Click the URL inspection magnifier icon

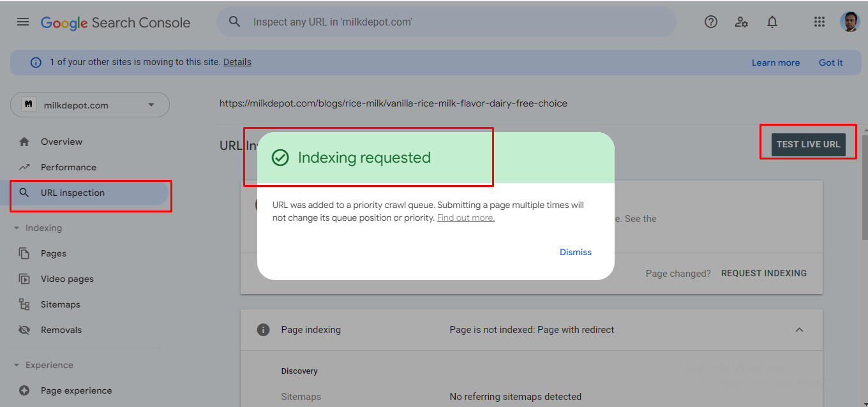pyautogui.click(x=24, y=193)
